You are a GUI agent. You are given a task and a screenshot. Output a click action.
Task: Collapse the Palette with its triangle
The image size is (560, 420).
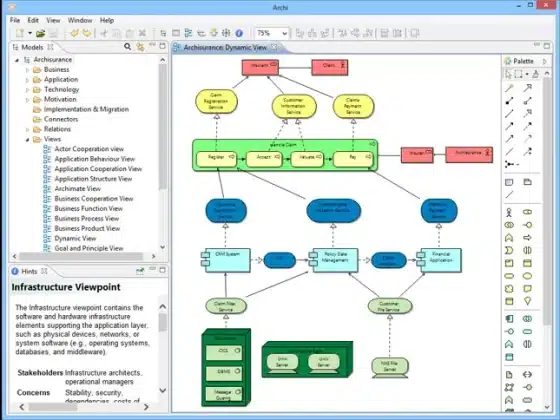pyautogui.click(x=545, y=61)
